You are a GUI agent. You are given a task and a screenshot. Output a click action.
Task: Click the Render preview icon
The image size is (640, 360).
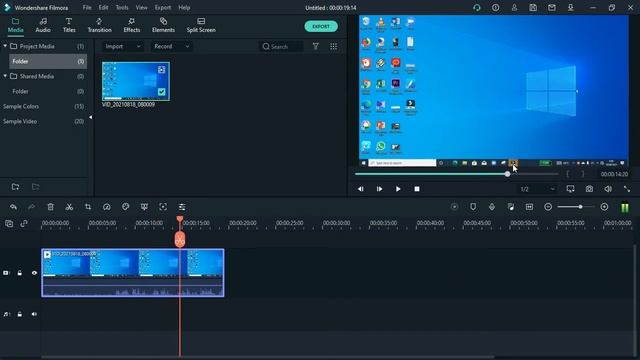coord(454,207)
